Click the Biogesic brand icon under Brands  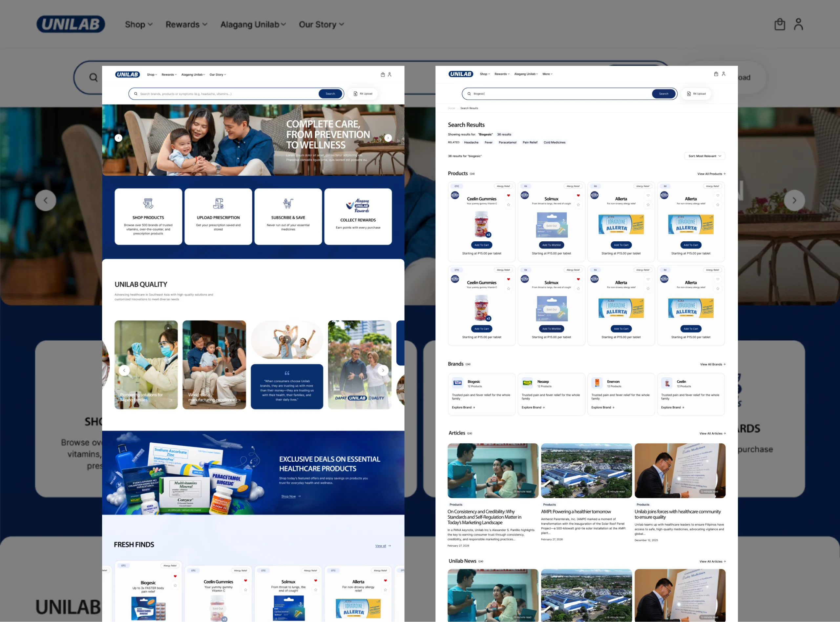tap(458, 383)
